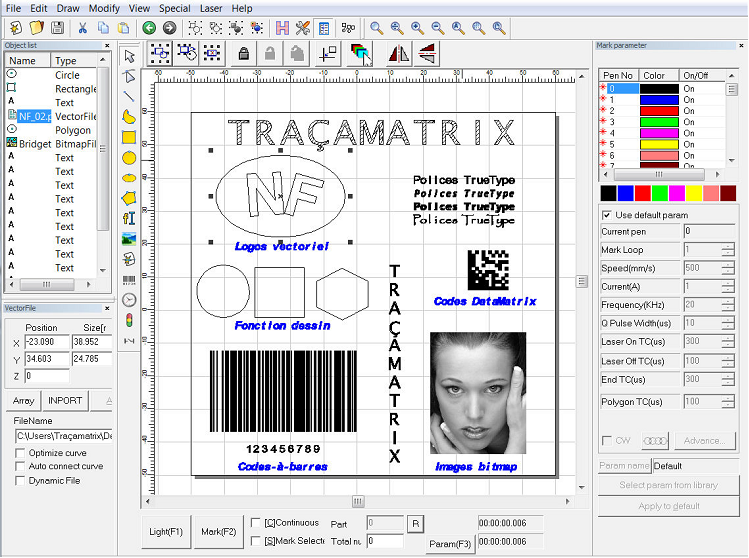Pick the green color swatch in palette
This screenshot has width=749, height=558.
[x=659, y=193]
